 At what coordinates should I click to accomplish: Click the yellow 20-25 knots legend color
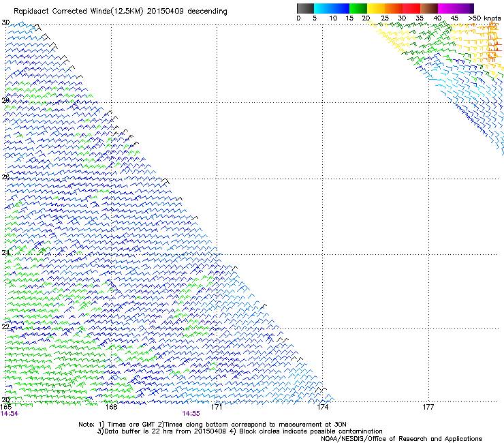[x=376, y=8]
